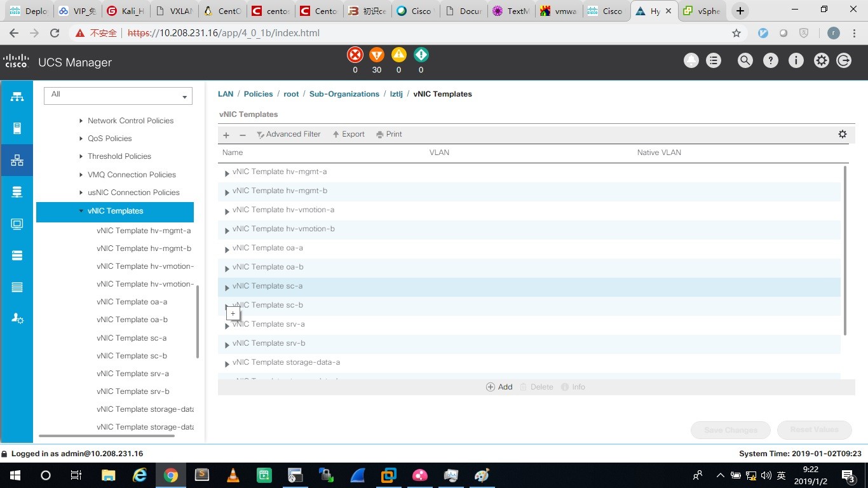This screenshot has height=488, width=868.
Task: Open the LAN section in the sidebar
Action: [17, 160]
